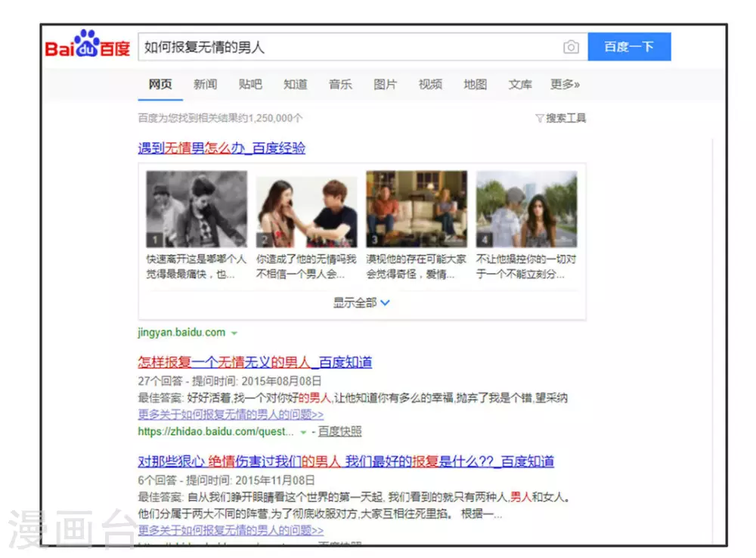Open the 搜索工具 filter tools
Viewport: 756px width, 558px height.
point(560,118)
